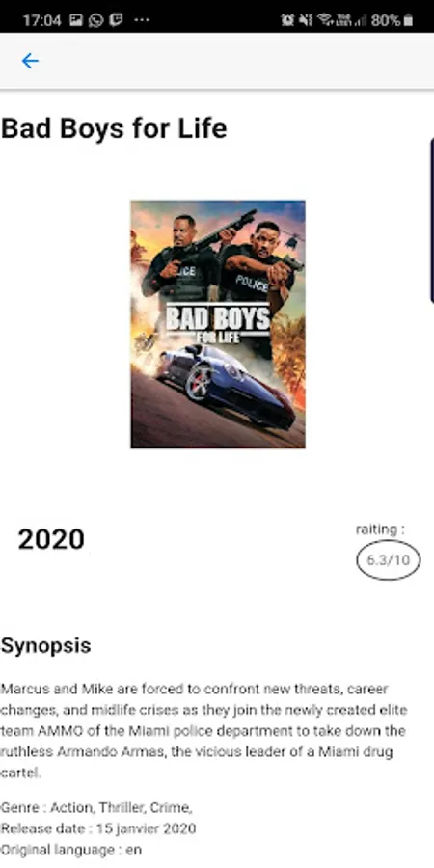Tap the 2020 release year text

(51, 540)
